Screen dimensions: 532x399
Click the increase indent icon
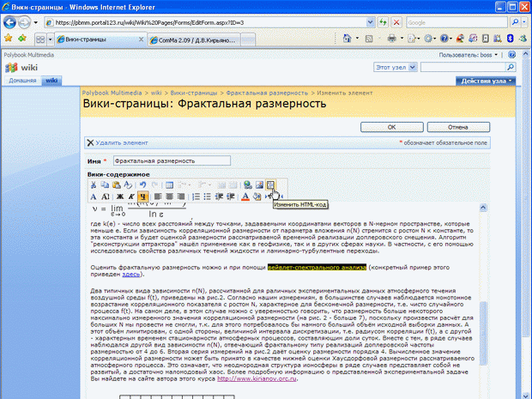(x=231, y=196)
